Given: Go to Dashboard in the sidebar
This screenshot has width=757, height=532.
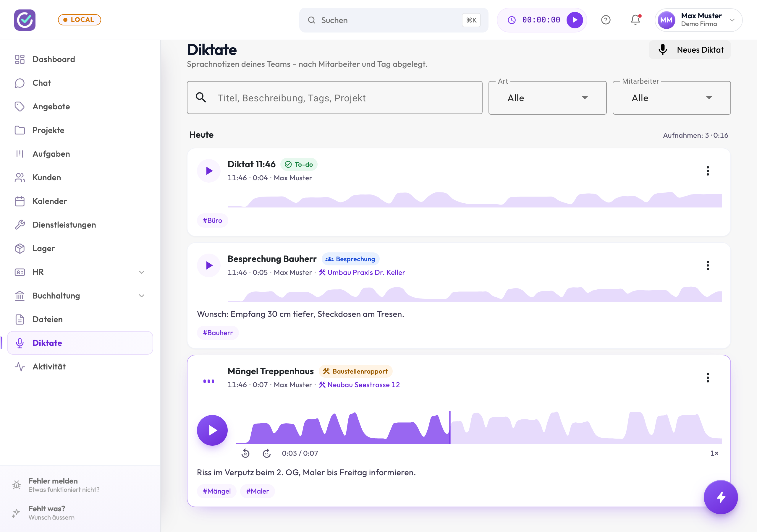Looking at the screenshot, I should [x=80, y=59].
